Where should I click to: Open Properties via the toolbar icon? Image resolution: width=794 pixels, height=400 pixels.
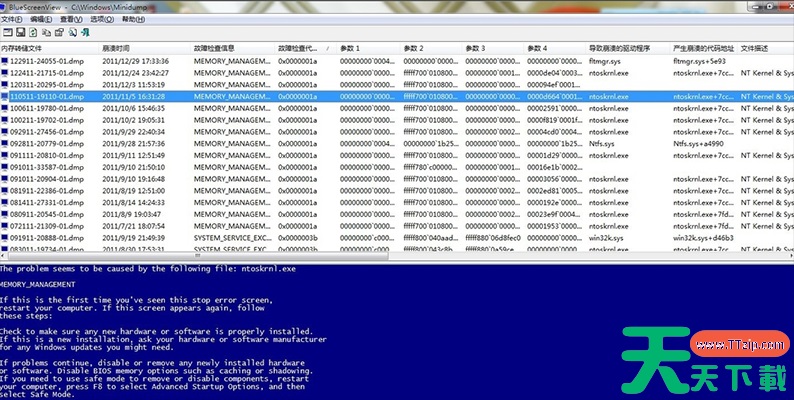(59, 32)
